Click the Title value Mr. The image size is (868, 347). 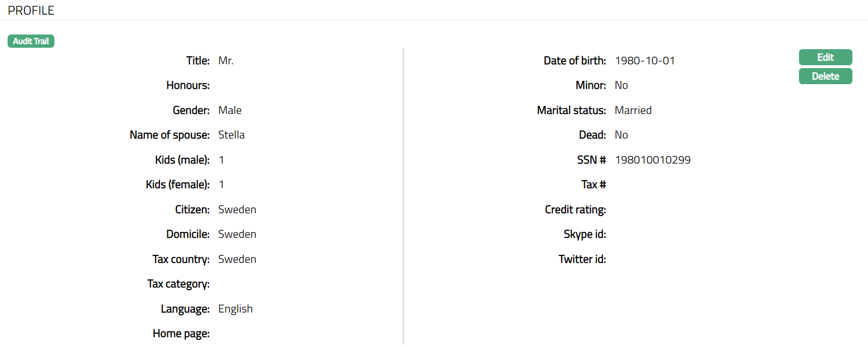click(x=226, y=61)
